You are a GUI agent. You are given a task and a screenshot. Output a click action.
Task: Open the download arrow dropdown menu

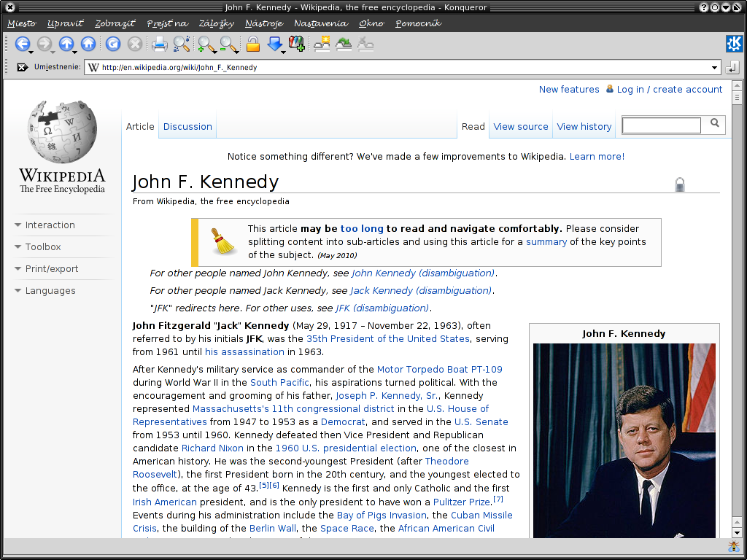click(x=284, y=52)
